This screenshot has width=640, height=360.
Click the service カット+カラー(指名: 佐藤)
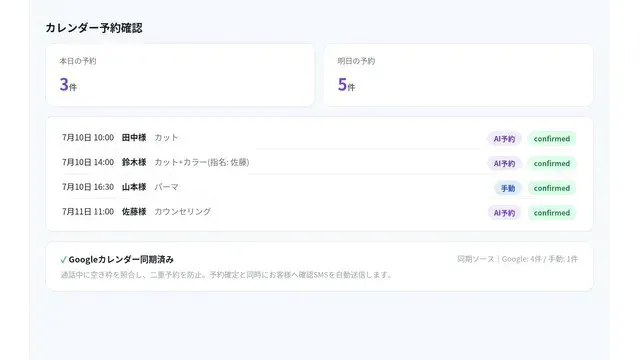coord(202,162)
